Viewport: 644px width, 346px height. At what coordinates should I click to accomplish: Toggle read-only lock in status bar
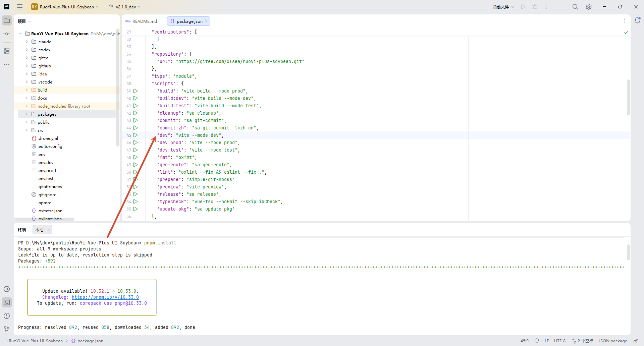pyautogui.click(x=636, y=341)
